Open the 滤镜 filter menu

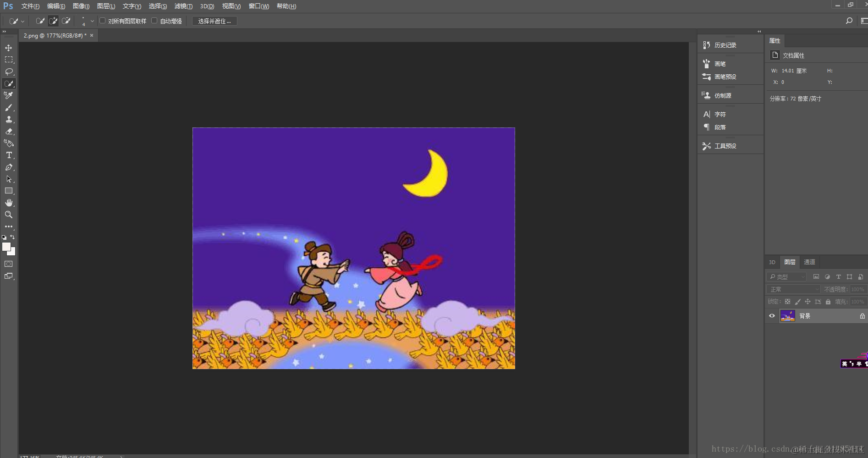click(183, 6)
